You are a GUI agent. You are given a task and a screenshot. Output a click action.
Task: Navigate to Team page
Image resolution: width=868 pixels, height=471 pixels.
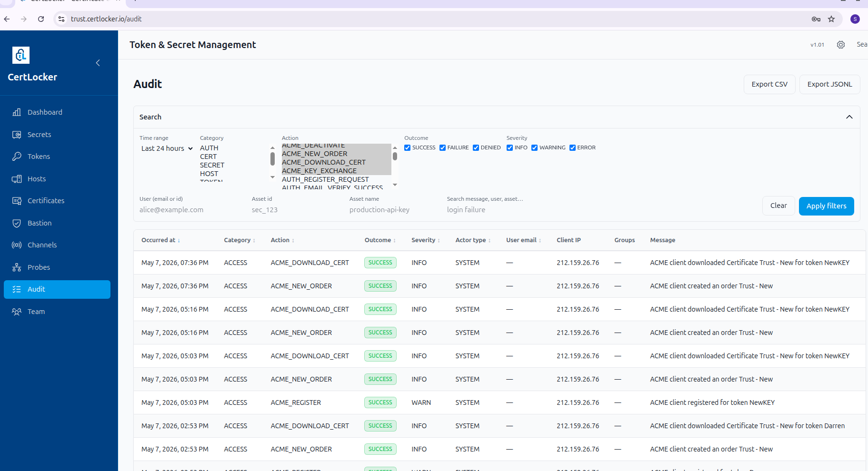[57, 312]
